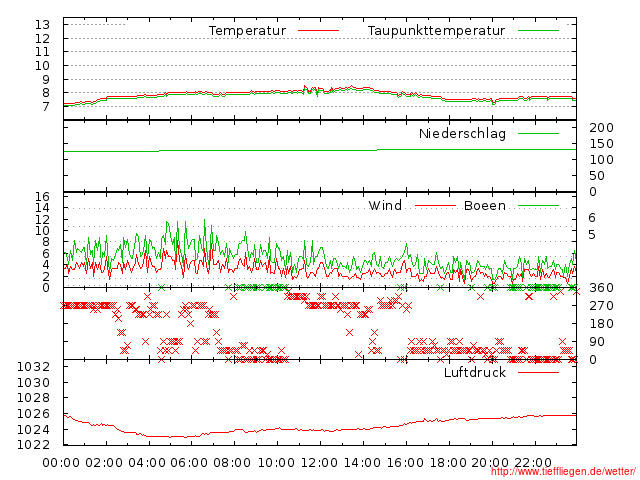Image resolution: width=640 pixels, height=480 pixels.
Task: Click the green line sample beside Boeen
Action: (x=538, y=206)
